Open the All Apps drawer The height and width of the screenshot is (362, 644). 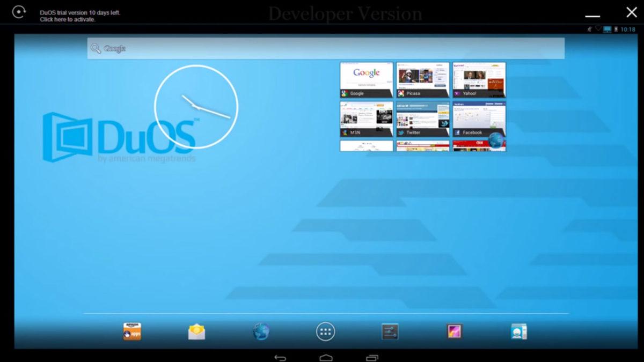click(325, 331)
